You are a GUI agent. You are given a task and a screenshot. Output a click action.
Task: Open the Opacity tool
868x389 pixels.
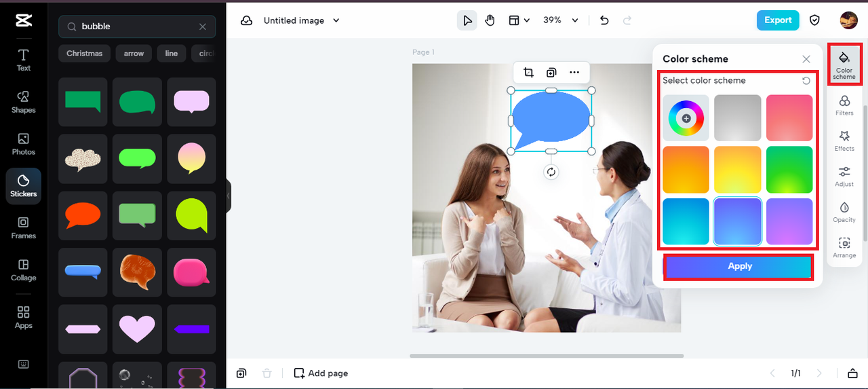844,212
